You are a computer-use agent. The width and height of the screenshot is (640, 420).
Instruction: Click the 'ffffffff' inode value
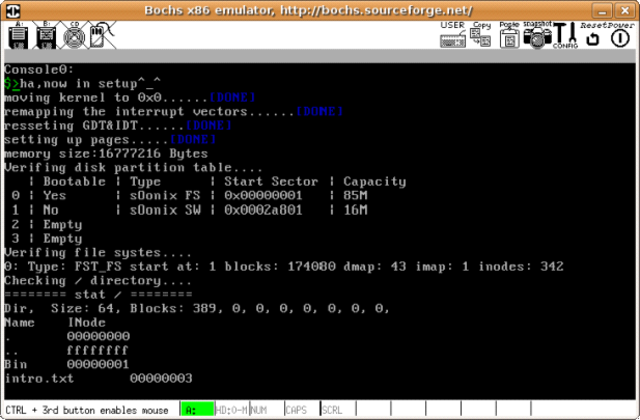coord(98,350)
